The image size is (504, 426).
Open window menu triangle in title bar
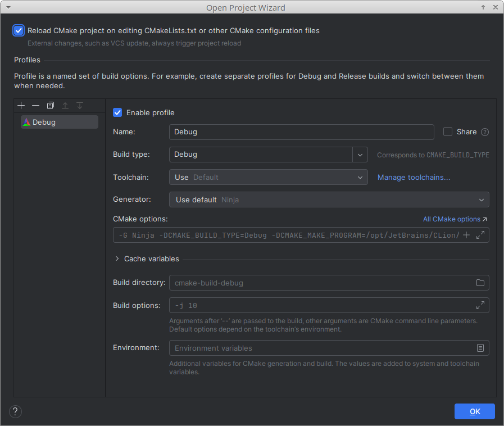click(8, 7)
